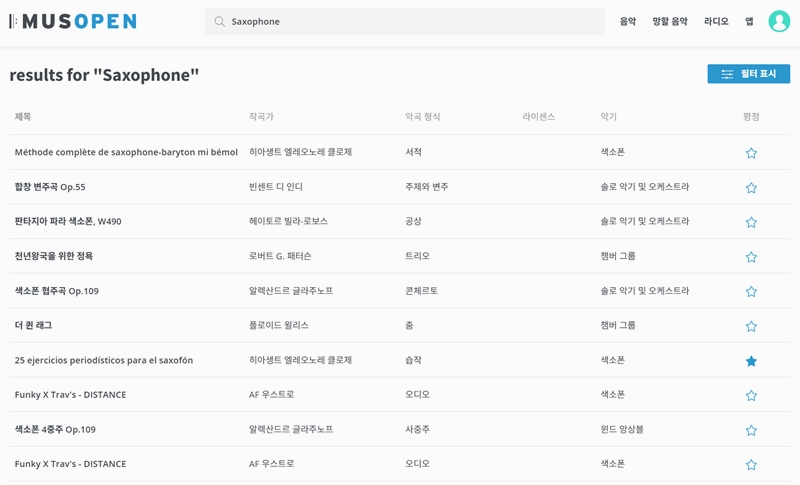Open the 판타지아 파라 색소폰, W490 title
The height and width of the screenshot is (485, 800).
pos(68,221)
